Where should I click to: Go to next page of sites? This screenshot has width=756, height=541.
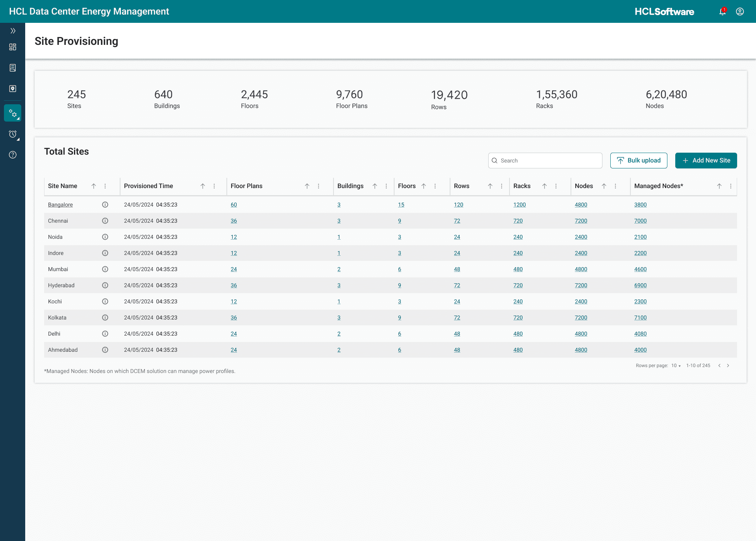click(x=728, y=366)
